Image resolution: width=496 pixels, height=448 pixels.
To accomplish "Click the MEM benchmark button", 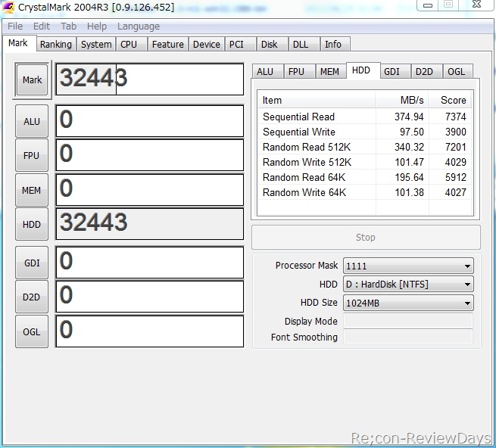I will 32,190.
